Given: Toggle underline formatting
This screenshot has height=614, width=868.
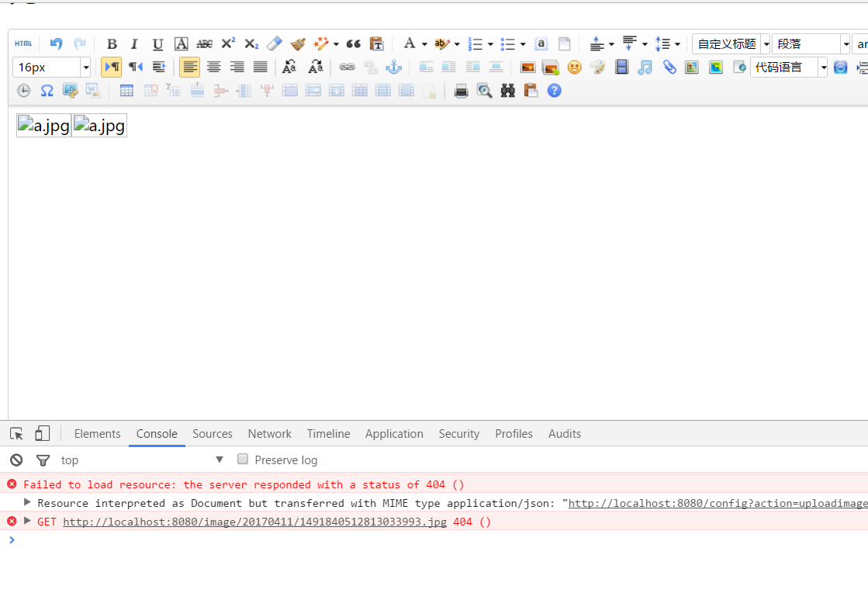Looking at the screenshot, I should [157, 43].
